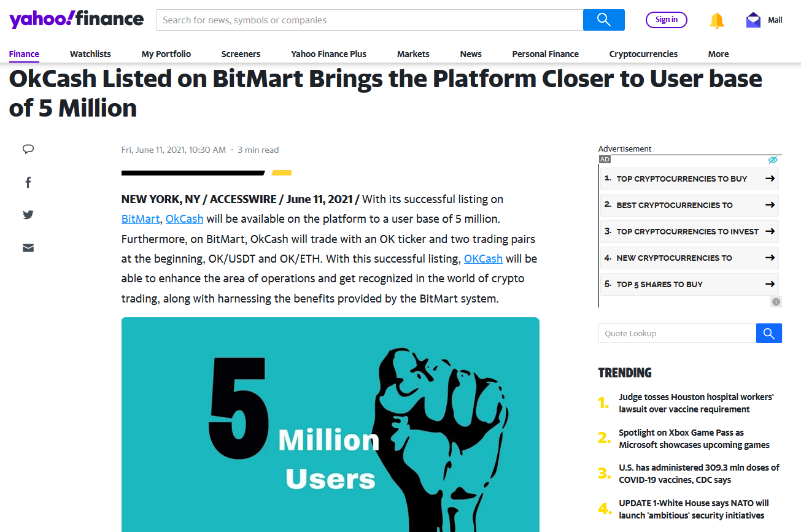Image resolution: width=801 pixels, height=532 pixels.
Task: Open trending story about Xbox Game Pass
Action: 694,439
